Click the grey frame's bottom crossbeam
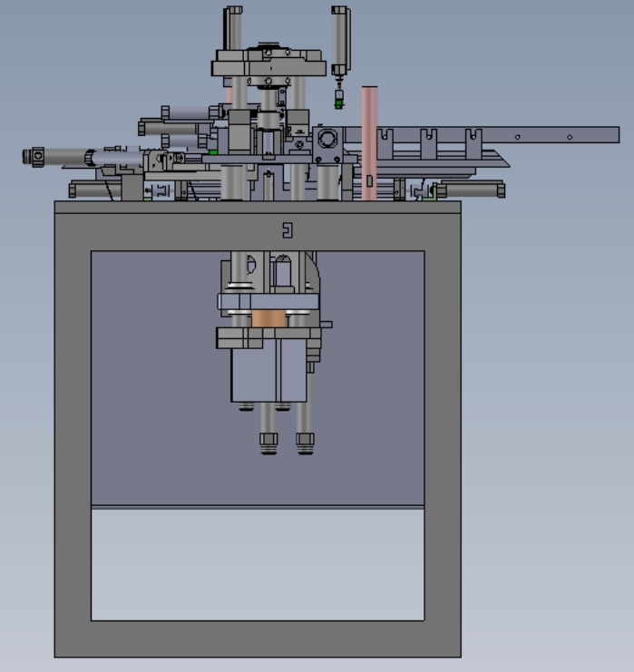The width and height of the screenshot is (634, 672). (258, 638)
